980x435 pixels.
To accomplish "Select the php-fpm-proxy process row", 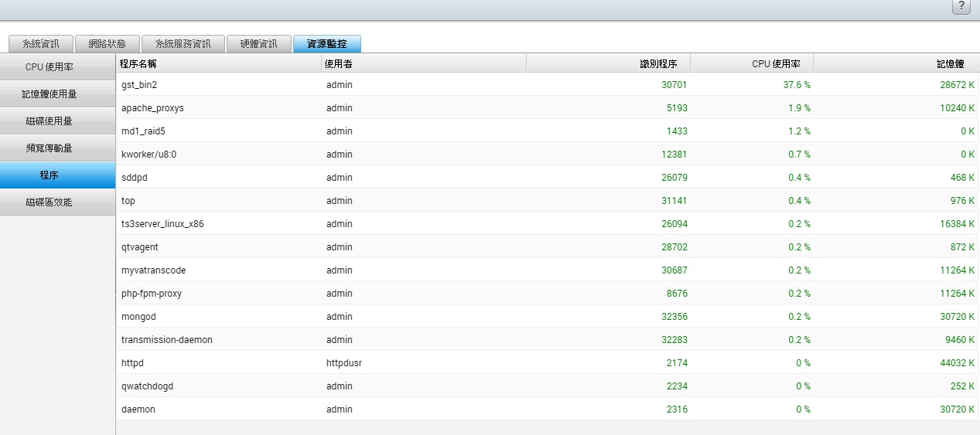I will point(547,293).
